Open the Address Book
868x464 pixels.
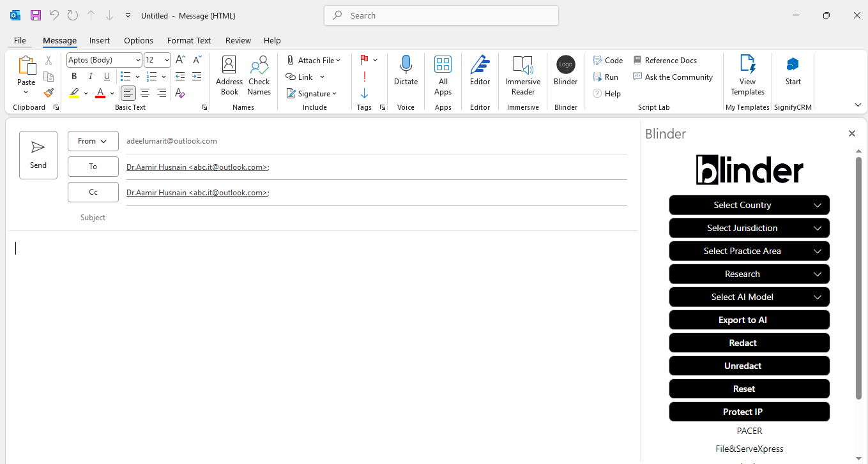[229, 75]
